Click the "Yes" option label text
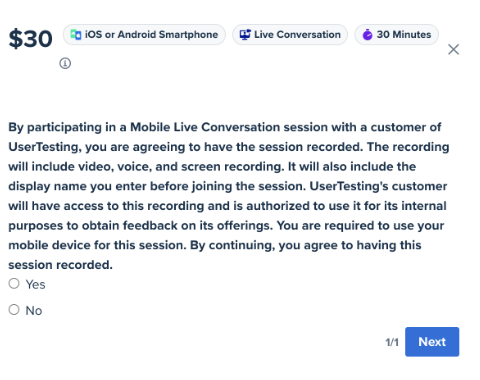This screenshot has width=480, height=380. (35, 285)
